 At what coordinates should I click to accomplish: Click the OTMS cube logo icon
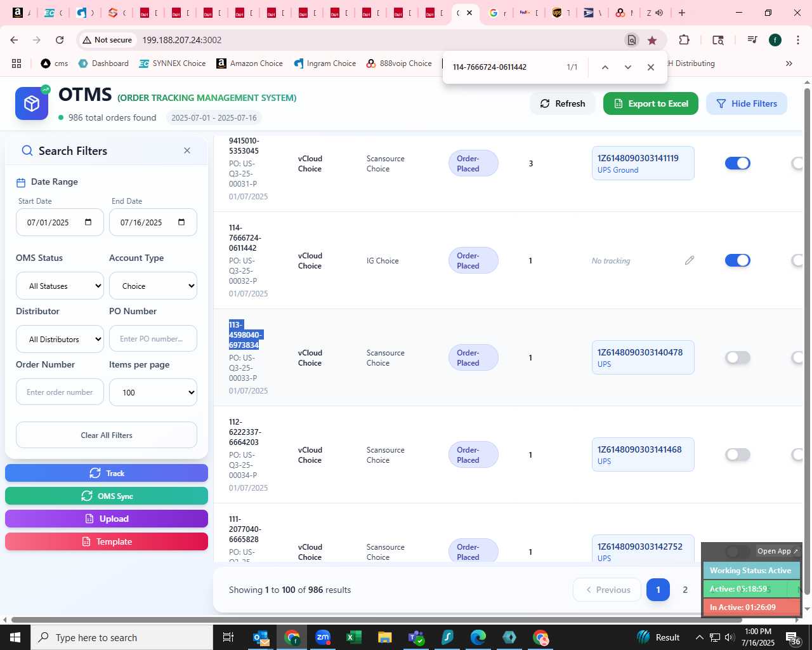click(x=32, y=103)
